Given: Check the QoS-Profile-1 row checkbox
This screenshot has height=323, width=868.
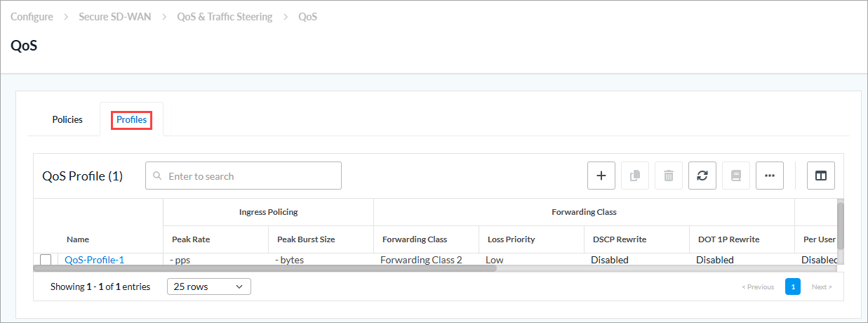Looking at the screenshot, I should pos(46,260).
